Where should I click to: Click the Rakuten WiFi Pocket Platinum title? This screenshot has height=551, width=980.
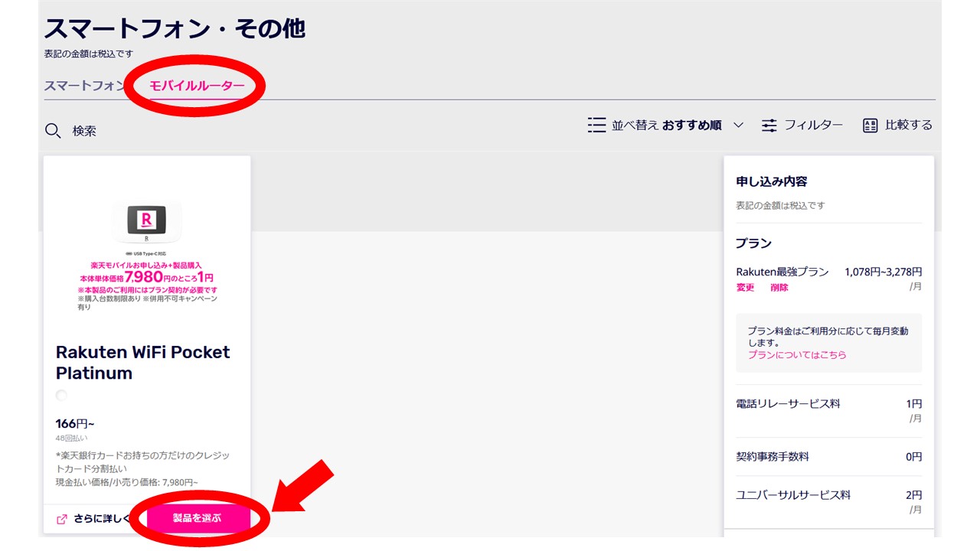click(143, 363)
